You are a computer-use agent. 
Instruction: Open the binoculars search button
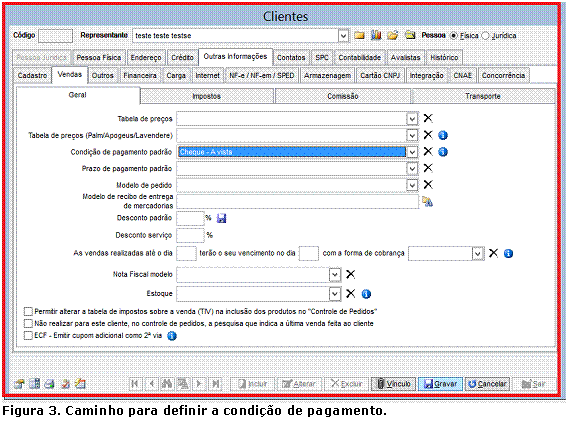(x=167, y=384)
